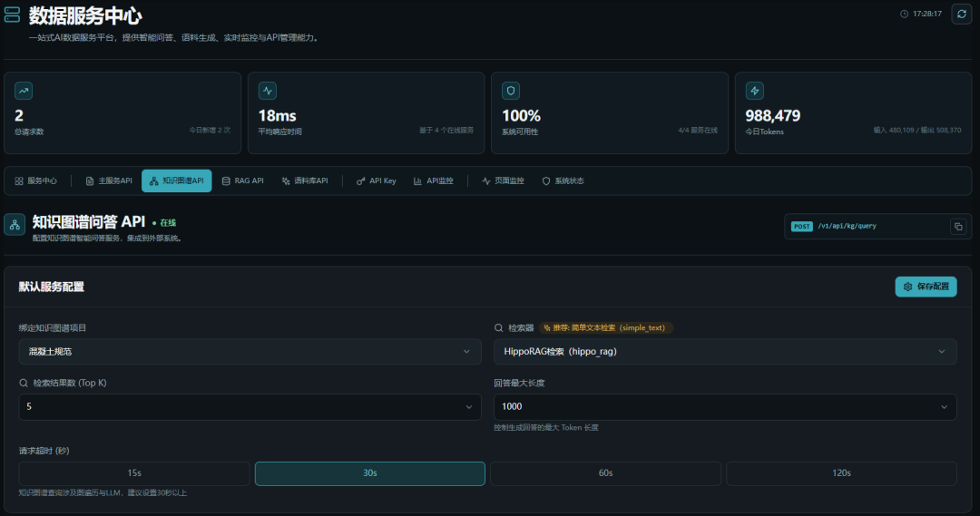Click the 4/4 服务在线 text
Image resolution: width=980 pixels, height=516 pixels.
698,131
